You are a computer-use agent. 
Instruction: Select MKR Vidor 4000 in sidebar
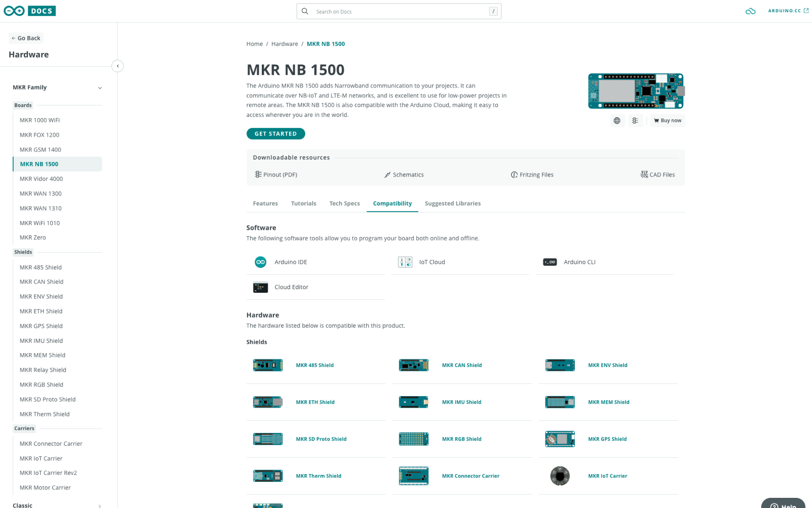pyautogui.click(x=41, y=179)
